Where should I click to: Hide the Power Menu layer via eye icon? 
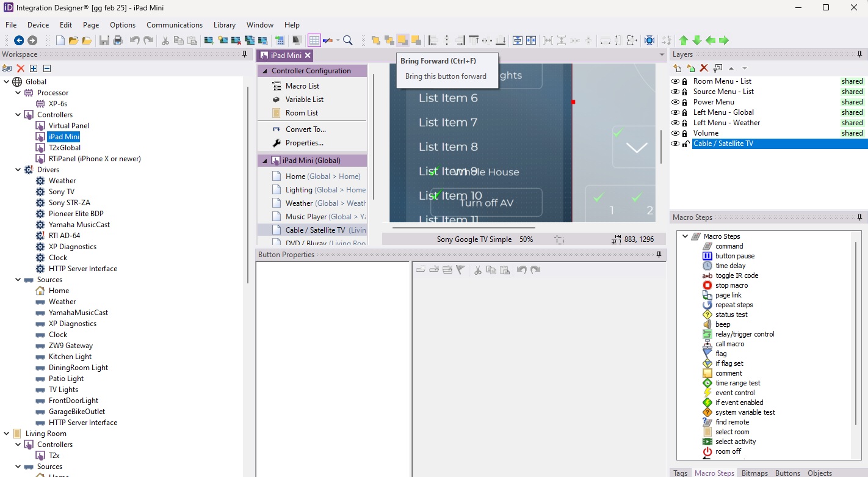click(x=675, y=102)
